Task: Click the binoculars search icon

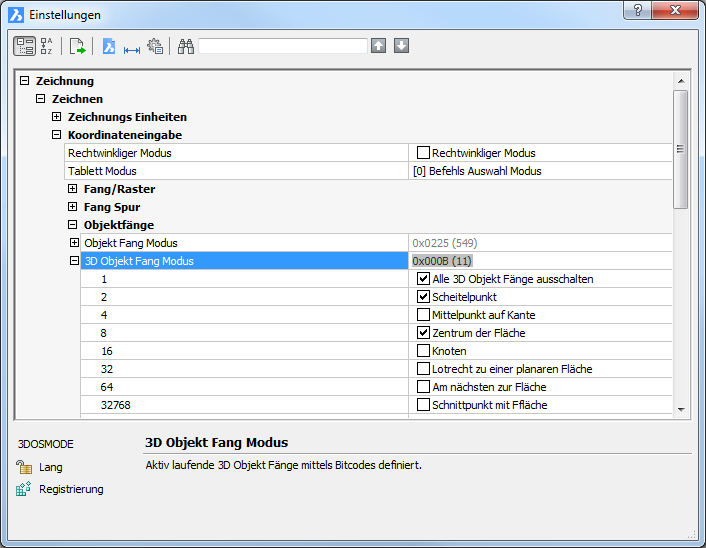Action: (x=185, y=46)
